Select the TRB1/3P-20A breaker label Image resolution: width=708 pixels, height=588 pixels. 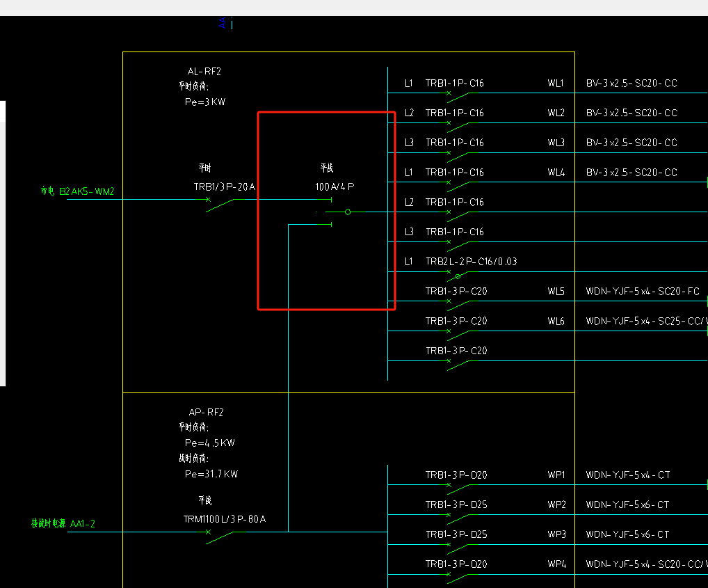pos(225,187)
